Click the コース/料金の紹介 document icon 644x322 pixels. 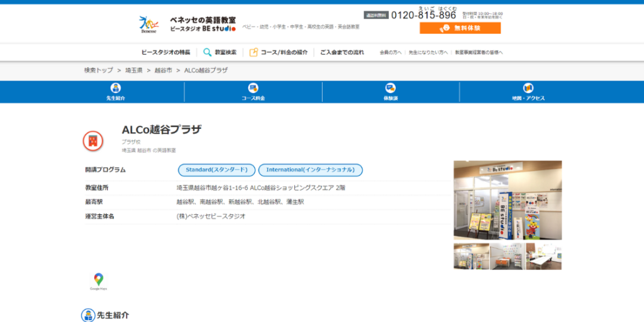click(x=253, y=52)
